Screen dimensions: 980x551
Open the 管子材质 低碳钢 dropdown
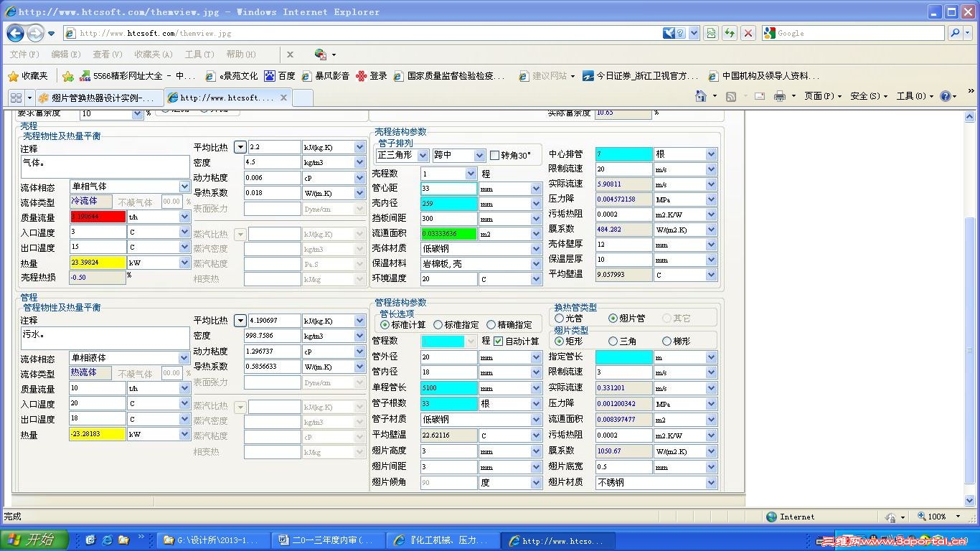click(x=481, y=419)
